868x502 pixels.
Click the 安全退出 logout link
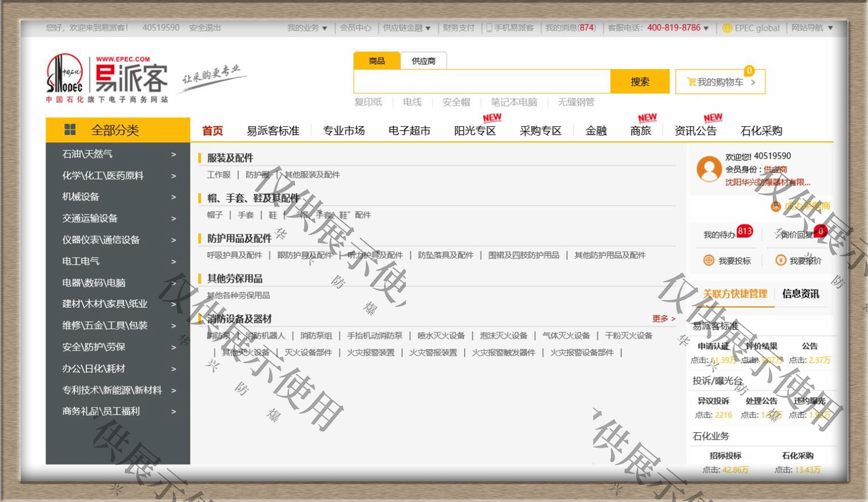pos(205,28)
